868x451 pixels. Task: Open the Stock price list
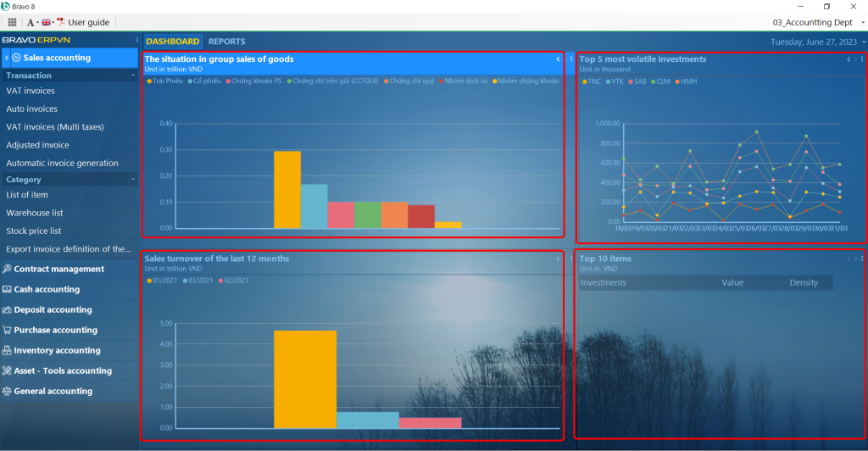34,231
